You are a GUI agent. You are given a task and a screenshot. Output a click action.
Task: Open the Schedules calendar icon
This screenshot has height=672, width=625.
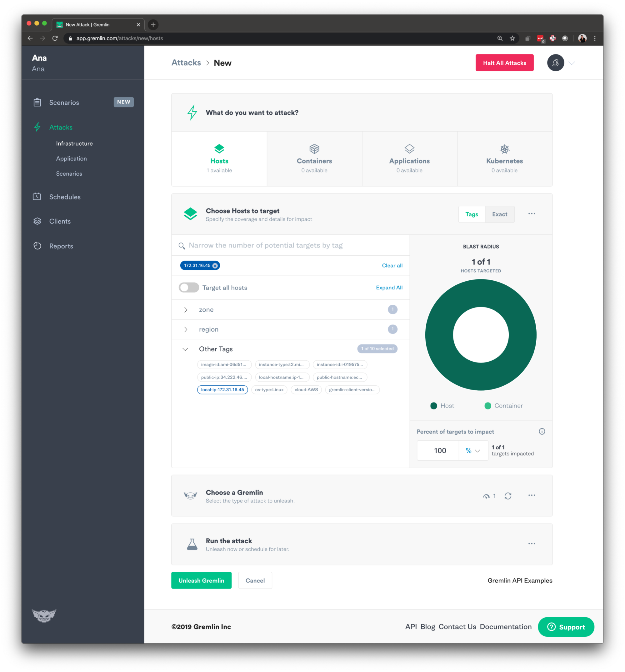(x=37, y=197)
